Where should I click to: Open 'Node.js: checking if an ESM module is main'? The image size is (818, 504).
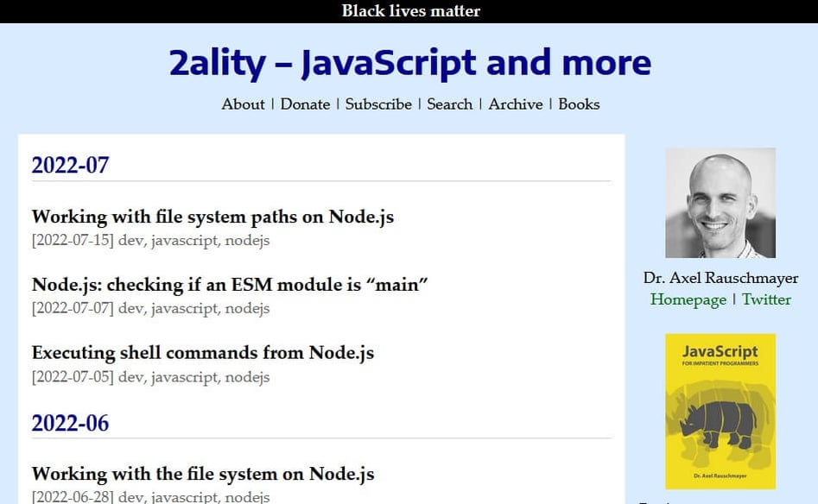click(x=230, y=285)
